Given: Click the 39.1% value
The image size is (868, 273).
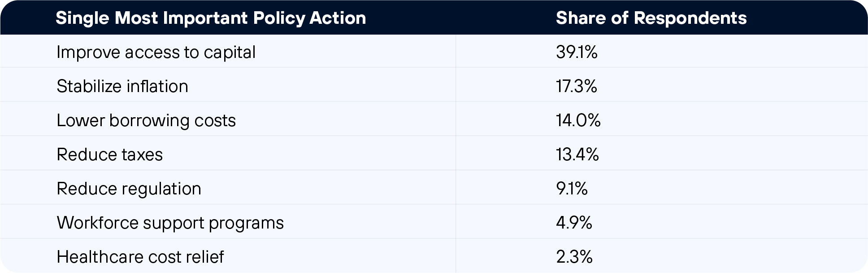Looking at the screenshot, I should (577, 52).
